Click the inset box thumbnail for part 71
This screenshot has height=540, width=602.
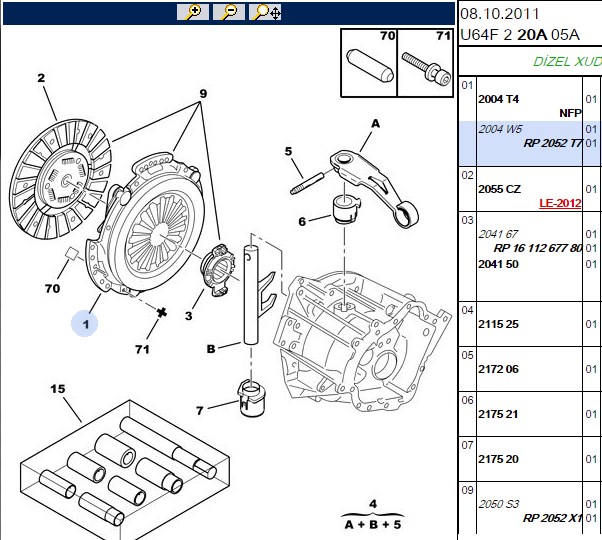(x=425, y=63)
